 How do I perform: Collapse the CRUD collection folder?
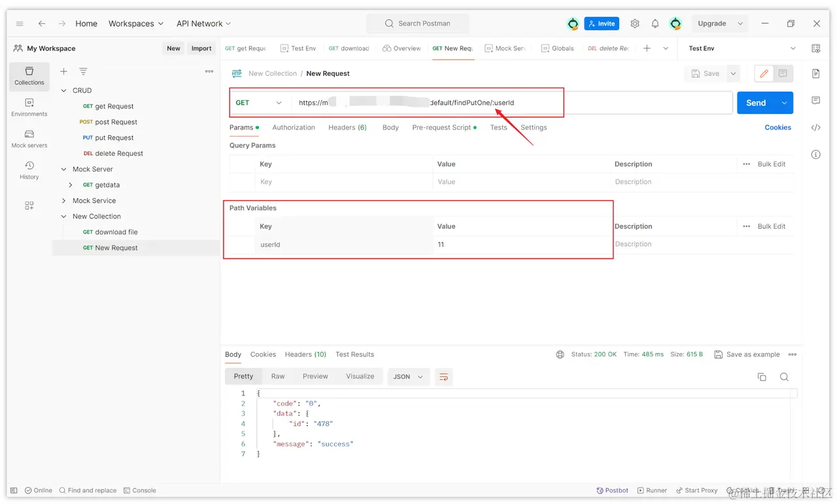coord(63,91)
